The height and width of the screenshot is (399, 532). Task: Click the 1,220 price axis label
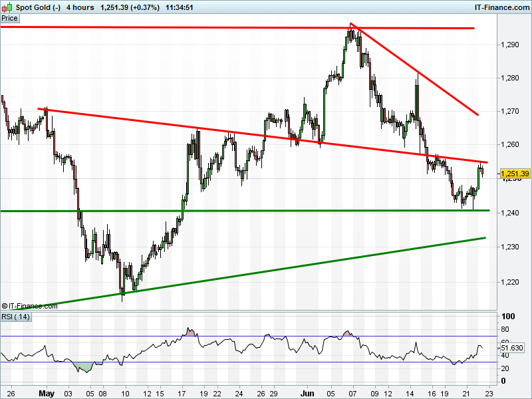click(x=510, y=282)
